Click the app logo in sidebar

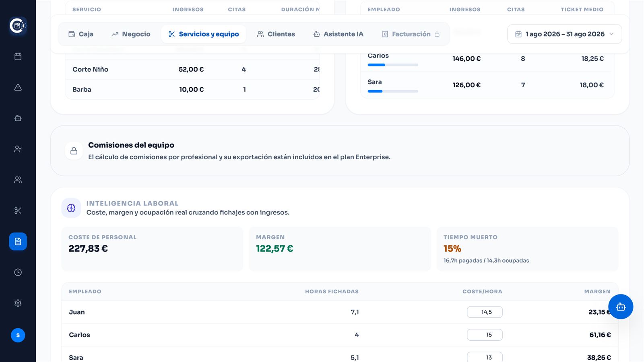[x=18, y=26]
